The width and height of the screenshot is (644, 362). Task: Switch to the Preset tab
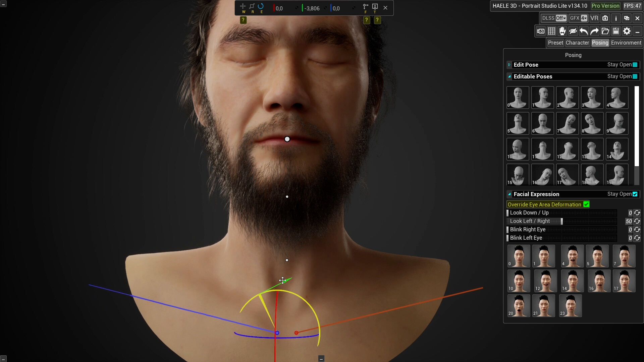click(555, 43)
